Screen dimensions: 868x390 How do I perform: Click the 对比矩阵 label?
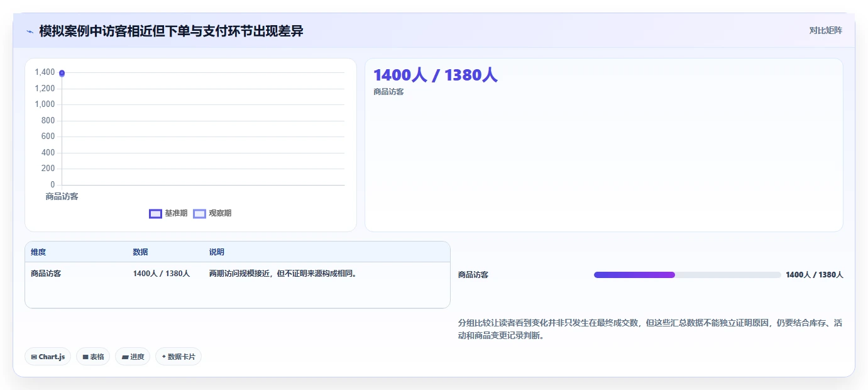(x=825, y=30)
